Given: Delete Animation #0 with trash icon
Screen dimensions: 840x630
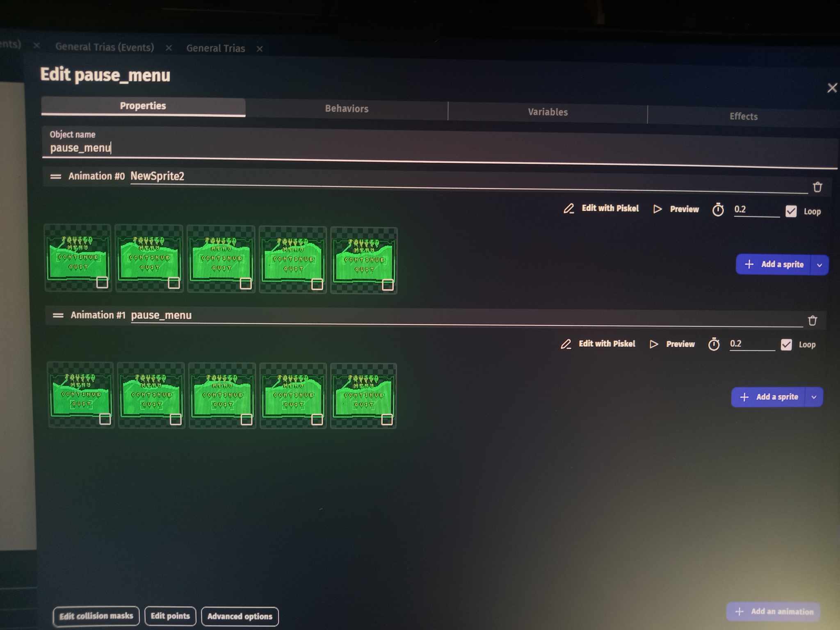Looking at the screenshot, I should (x=817, y=187).
